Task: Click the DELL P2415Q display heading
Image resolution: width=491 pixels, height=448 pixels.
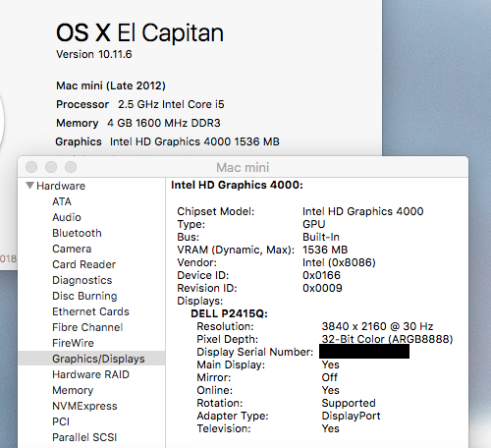Action: click(229, 313)
